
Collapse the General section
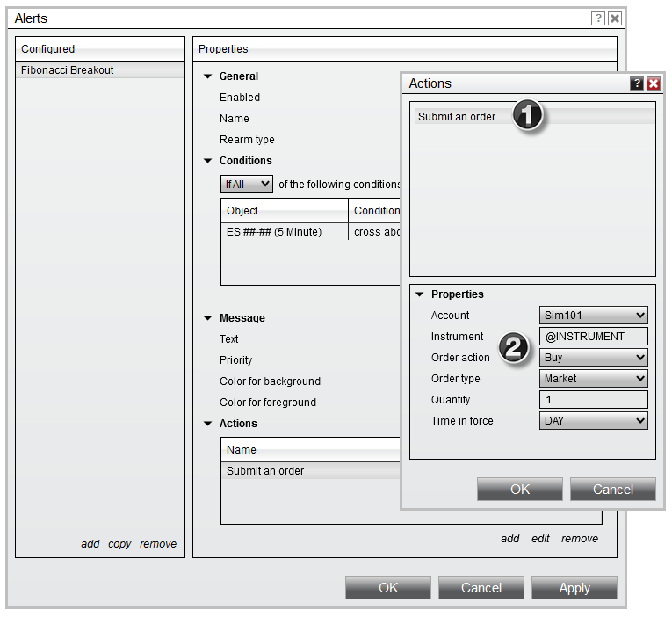[x=208, y=76]
